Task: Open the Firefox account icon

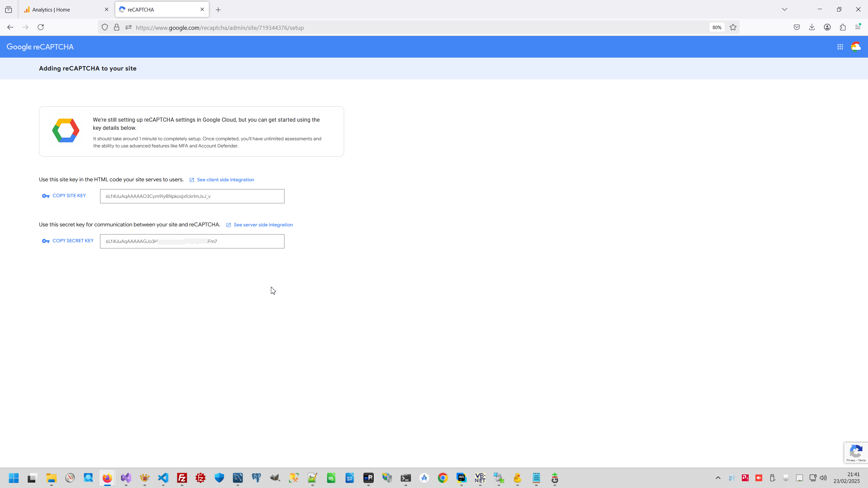Action: [x=827, y=27]
